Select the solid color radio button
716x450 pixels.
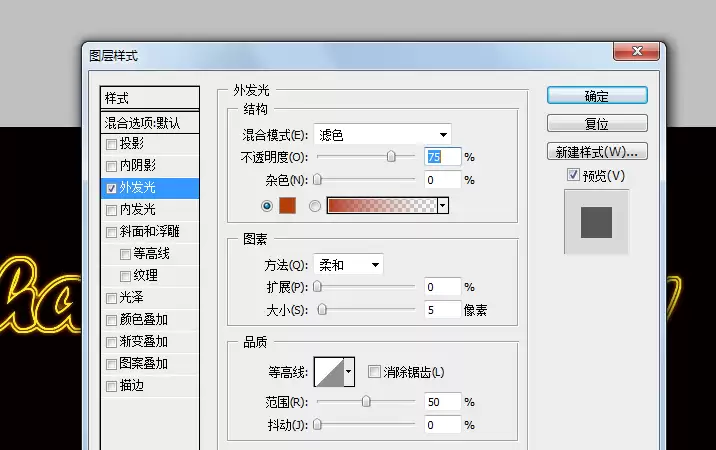pos(267,206)
